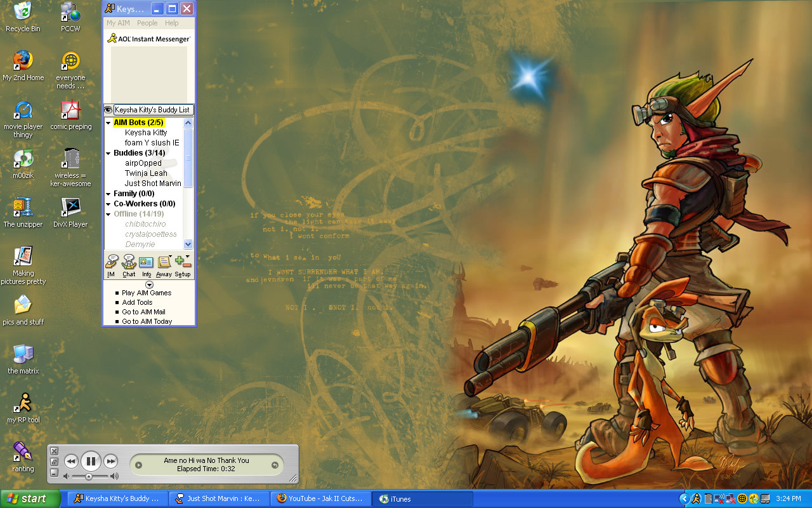This screenshot has height=508, width=812.
Task: Select buddy airpOpped in list
Action: (143, 163)
